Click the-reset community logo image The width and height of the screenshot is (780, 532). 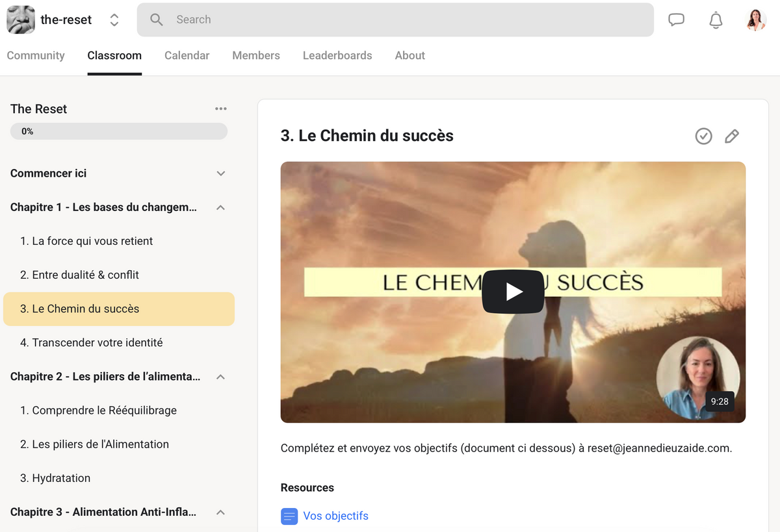pos(21,19)
